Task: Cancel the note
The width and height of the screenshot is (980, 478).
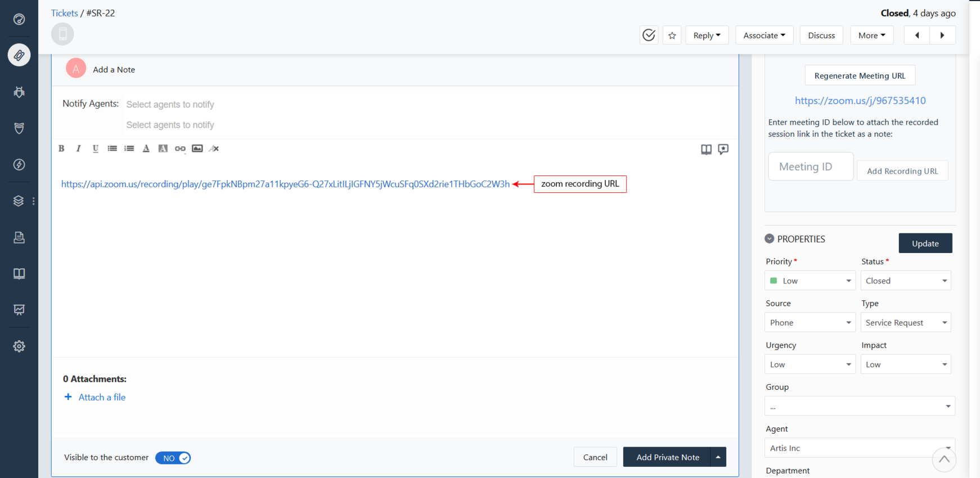Action: tap(595, 457)
